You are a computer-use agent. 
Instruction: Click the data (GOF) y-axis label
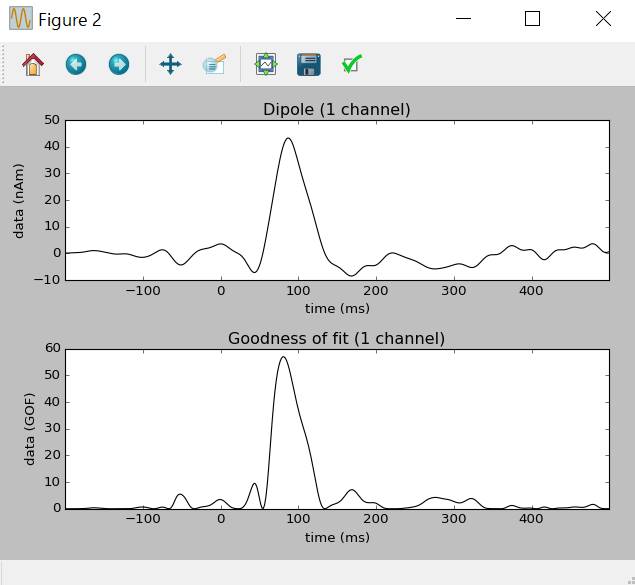pos(29,428)
